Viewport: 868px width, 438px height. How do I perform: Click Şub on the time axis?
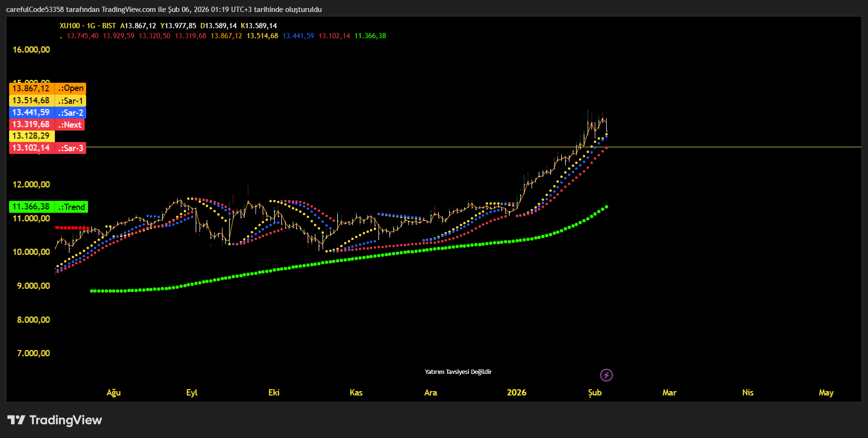coord(594,393)
